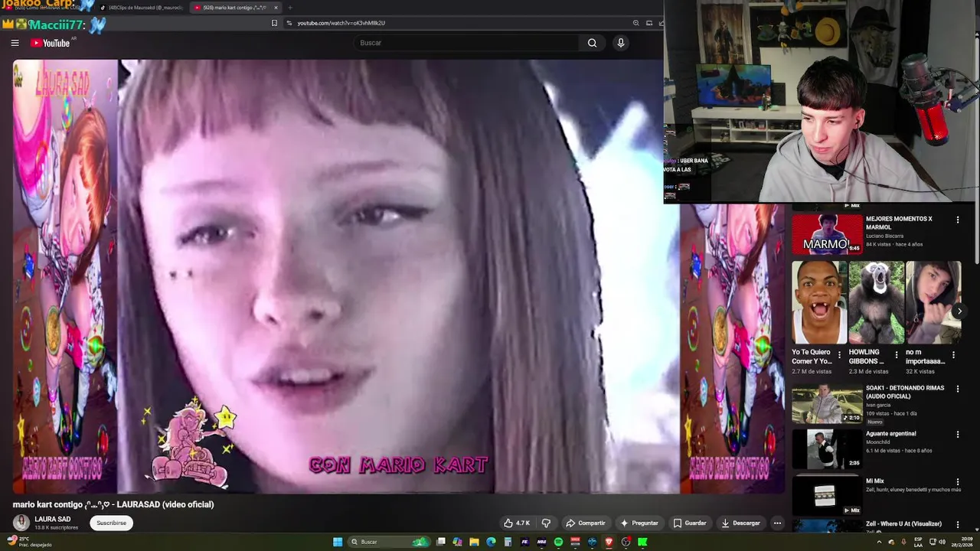Viewport: 980px width, 551px height.
Task: Open Brave browser from the taskbar
Action: [609, 542]
